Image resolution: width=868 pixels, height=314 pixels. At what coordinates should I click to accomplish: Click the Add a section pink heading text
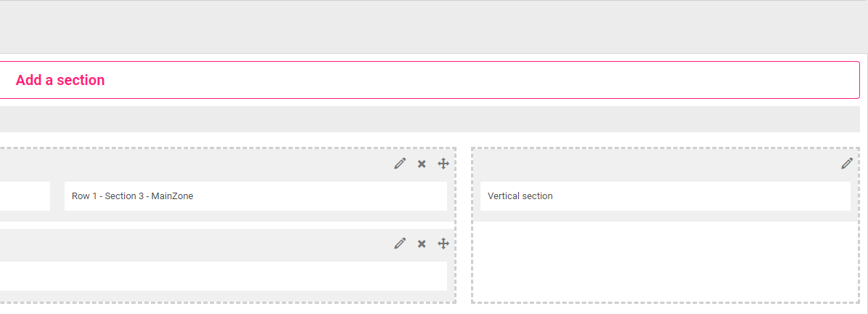click(60, 80)
